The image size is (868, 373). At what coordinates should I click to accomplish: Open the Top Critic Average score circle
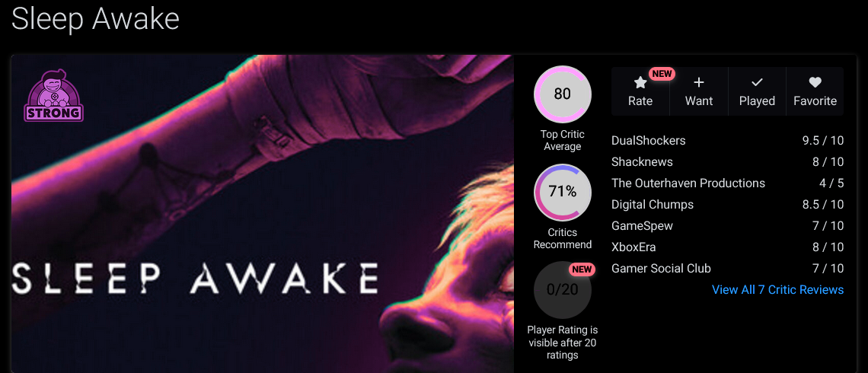tap(563, 94)
